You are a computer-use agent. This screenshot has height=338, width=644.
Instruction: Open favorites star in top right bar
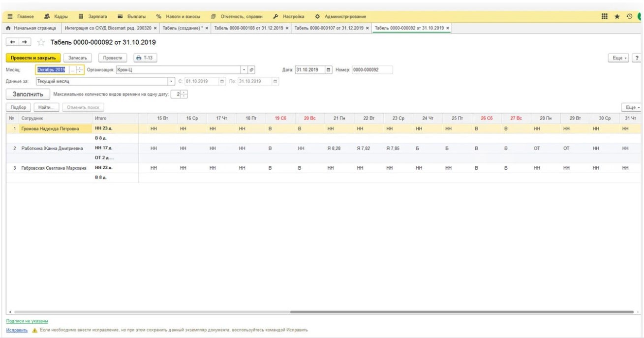[x=617, y=16]
